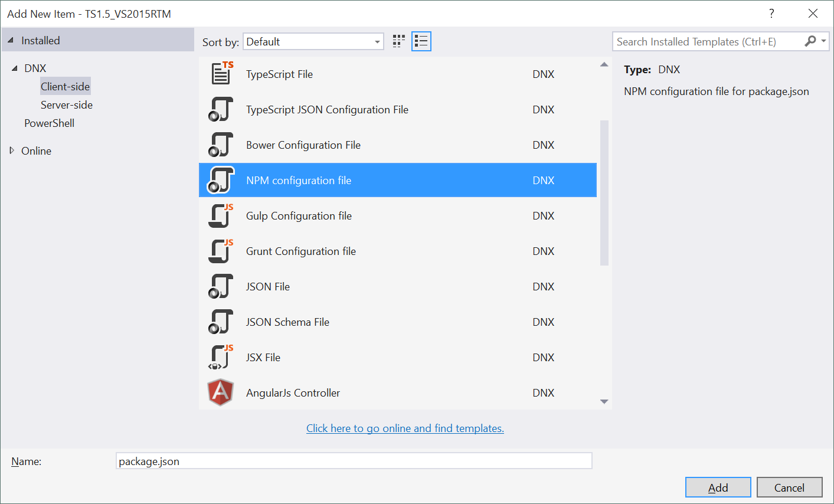The width and height of the screenshot is (834, 504).
Task: Click the AngularJs Controller icon
Action: click(221, 393)
